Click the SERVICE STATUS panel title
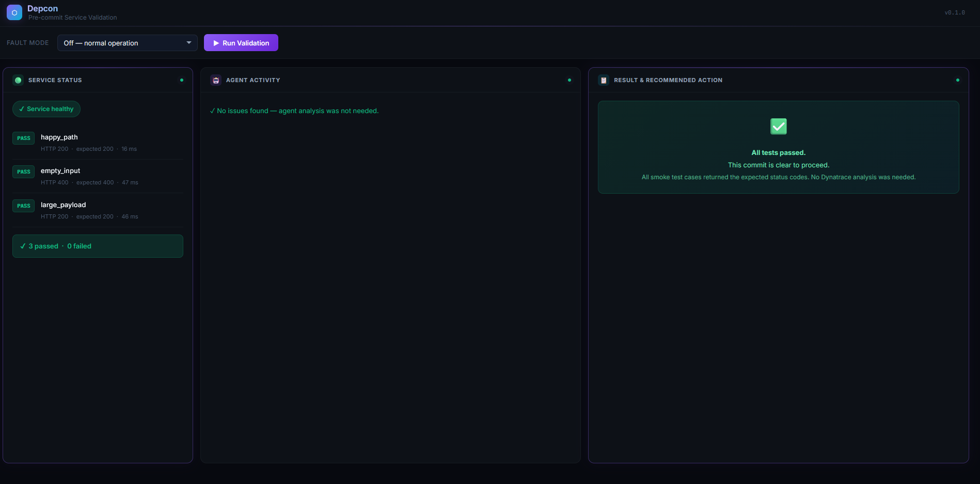Image resolution: width=980 pixels, height=484 pixels. coord(55,80)
